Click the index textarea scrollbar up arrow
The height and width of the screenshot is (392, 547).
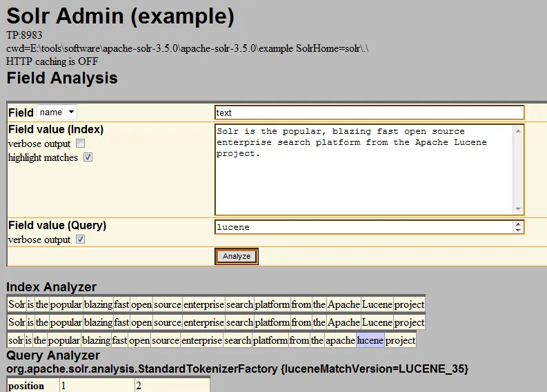click(518, 131)
